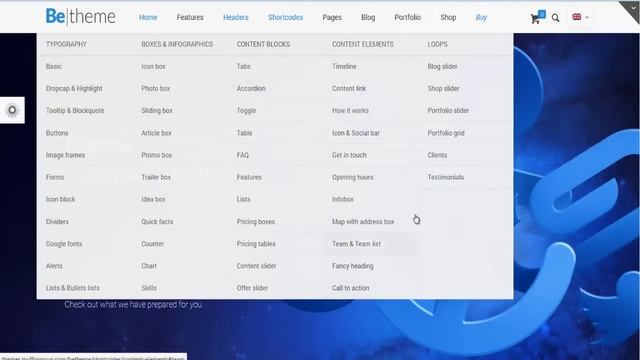The image size is (640, 360).
Task: Open Offer slider shortcode
Action: [x=252, y=288]
